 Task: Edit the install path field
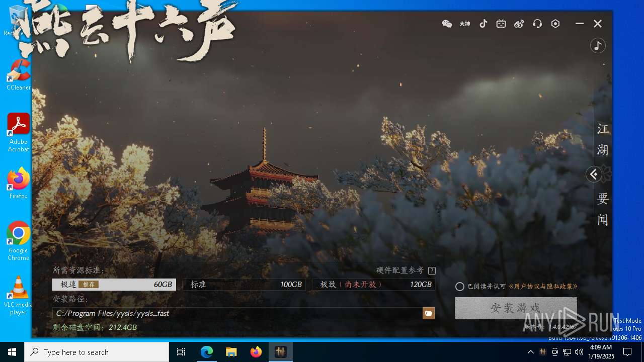pyautogui.click(x=237, y=313)
